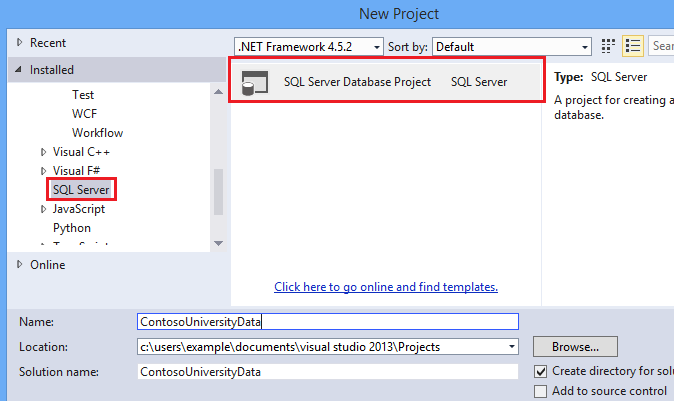674x401 pixels.
Task: Click the Name input field
Action: [328, 321]
